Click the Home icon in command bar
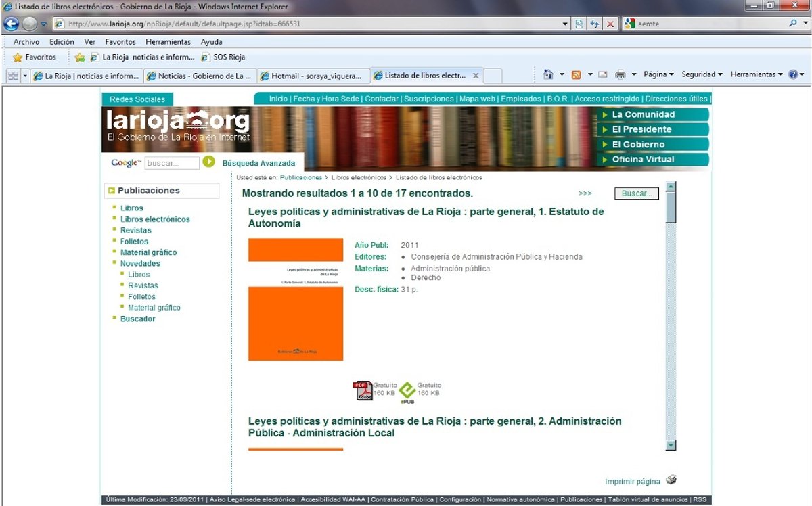Viewport: 812px width, 506px height. (549, 74)
